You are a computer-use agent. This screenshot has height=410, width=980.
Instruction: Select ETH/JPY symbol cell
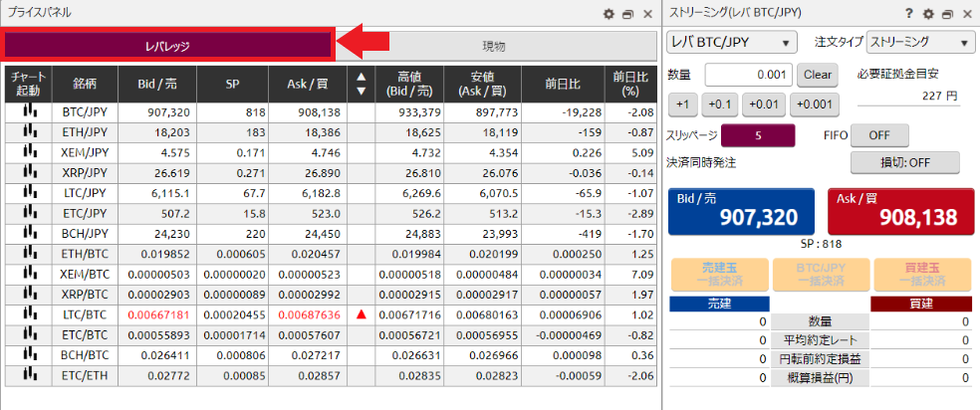[85, 133]
